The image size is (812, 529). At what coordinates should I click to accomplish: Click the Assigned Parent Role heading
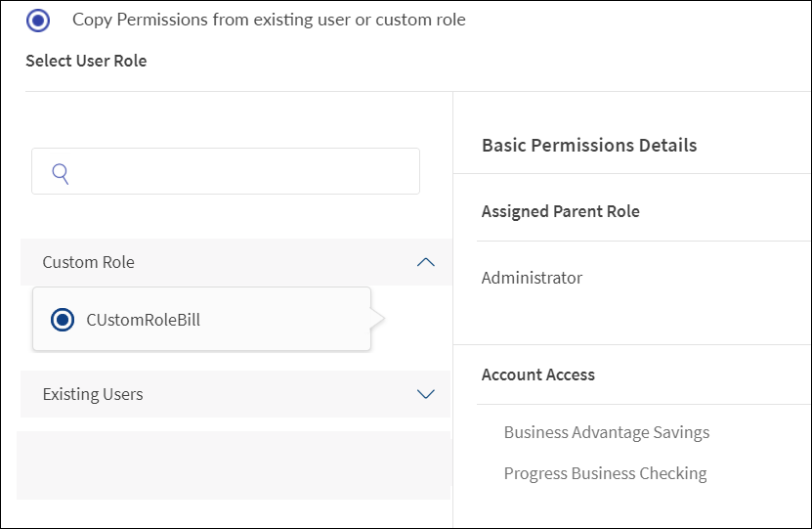point(560,211)
